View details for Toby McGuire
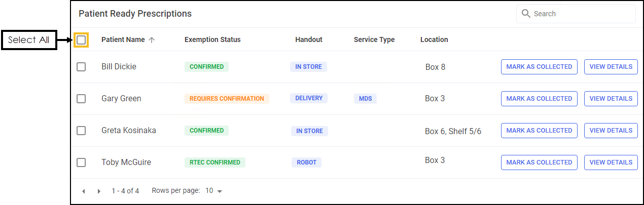 click(x=611, y=162)
